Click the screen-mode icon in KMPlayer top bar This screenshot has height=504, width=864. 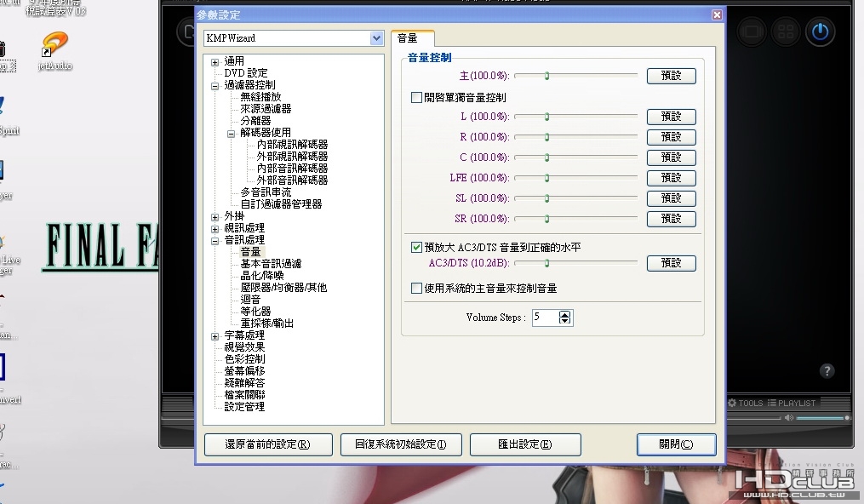click(751, 32)
